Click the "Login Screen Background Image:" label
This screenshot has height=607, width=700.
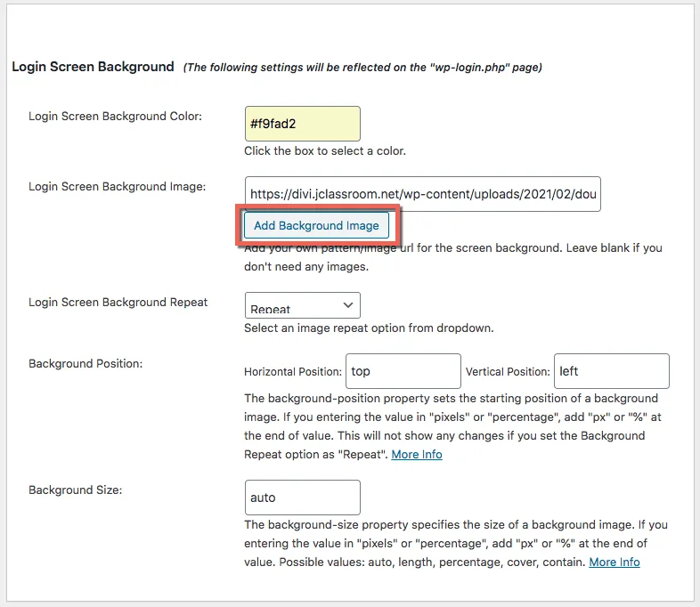(x=118, y=186)
